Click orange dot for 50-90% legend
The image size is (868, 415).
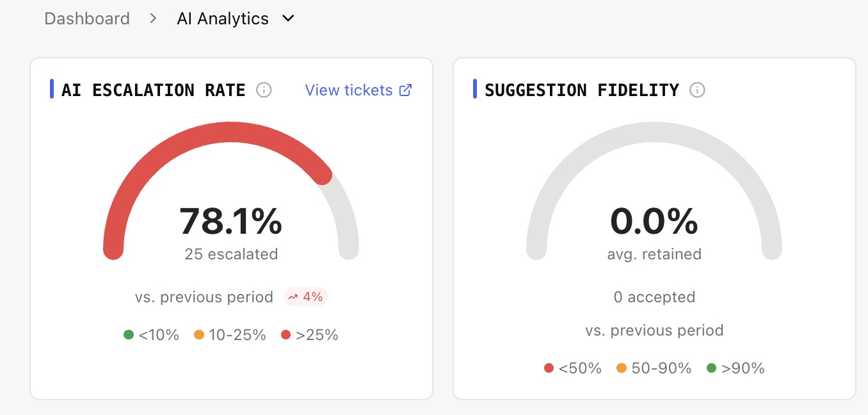(x=621, y=368)
